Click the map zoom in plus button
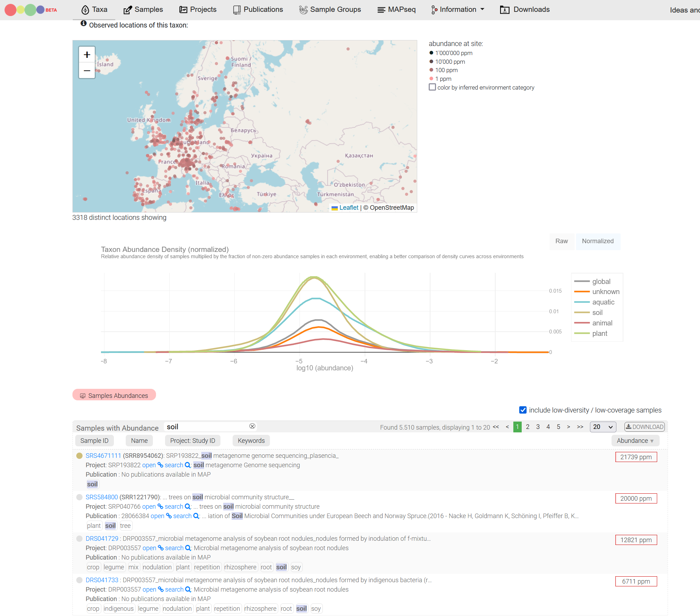This screenshot has height=616, width=700. (87, 55)
